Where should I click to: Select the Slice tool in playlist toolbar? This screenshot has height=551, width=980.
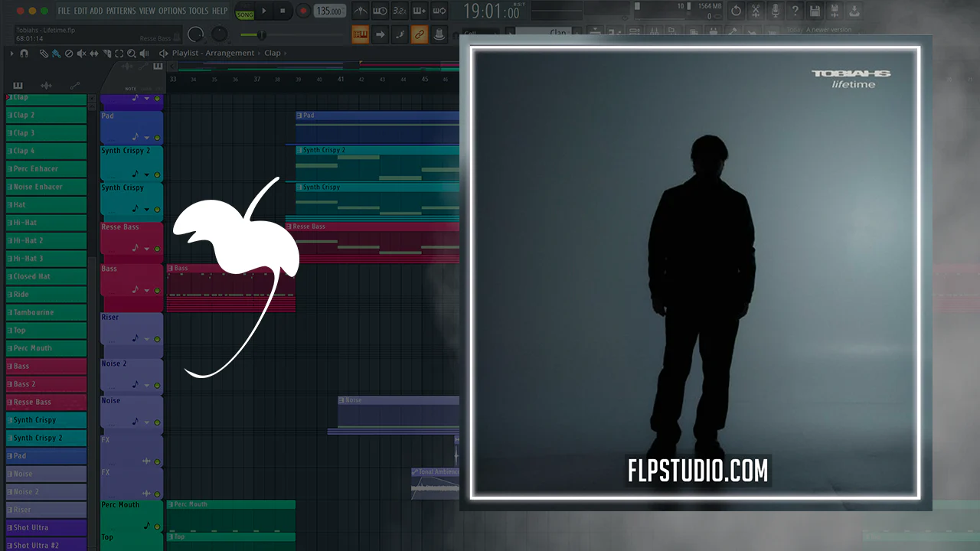[x=106, y=54]
